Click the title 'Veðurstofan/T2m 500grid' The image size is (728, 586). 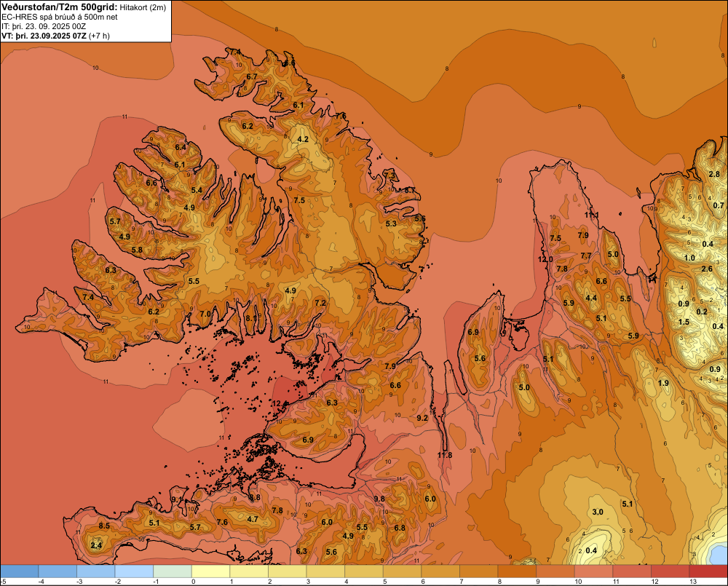59,7
